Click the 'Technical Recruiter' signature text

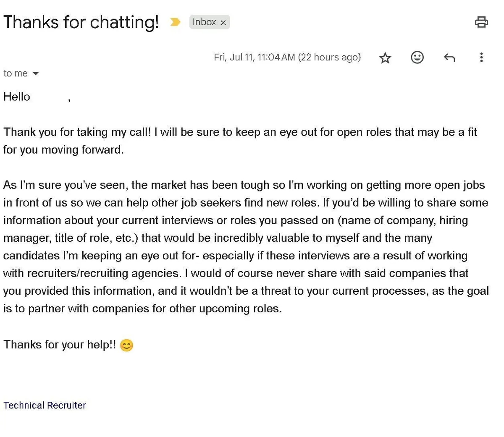tap(45, 405)
